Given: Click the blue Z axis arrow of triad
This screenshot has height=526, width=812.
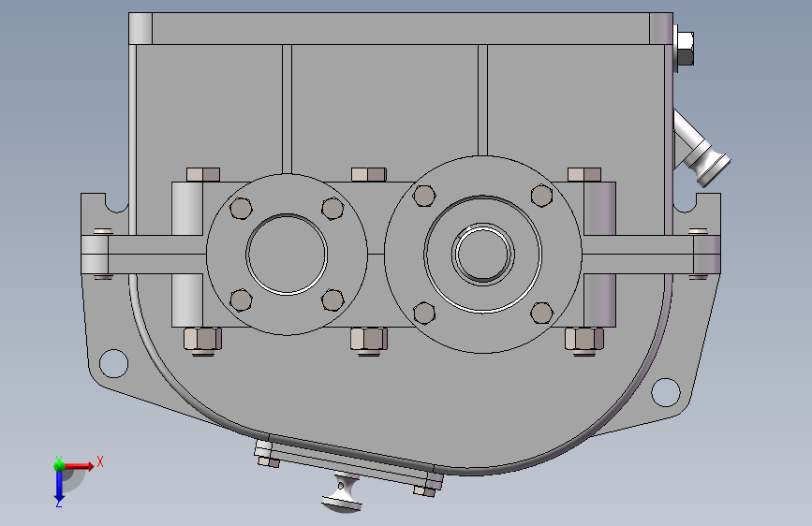Looking at the screenshot, I should [59, 487].
